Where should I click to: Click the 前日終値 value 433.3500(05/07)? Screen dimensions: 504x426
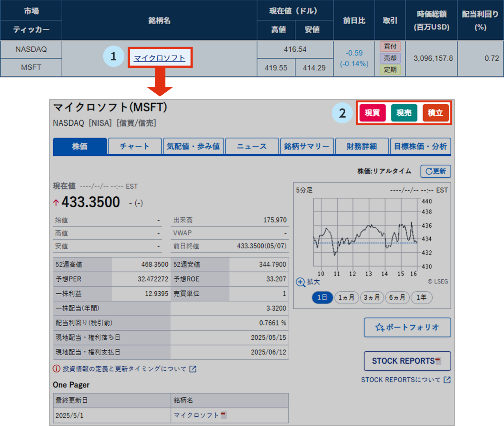[262, 246]
